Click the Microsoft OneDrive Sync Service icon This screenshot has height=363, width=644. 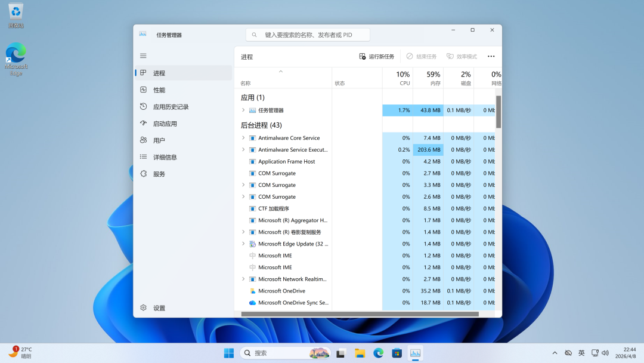pos(253,303)
